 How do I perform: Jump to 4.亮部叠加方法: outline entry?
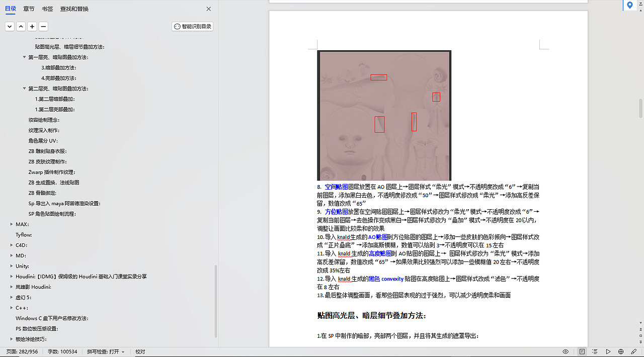(x=59, y=78)
